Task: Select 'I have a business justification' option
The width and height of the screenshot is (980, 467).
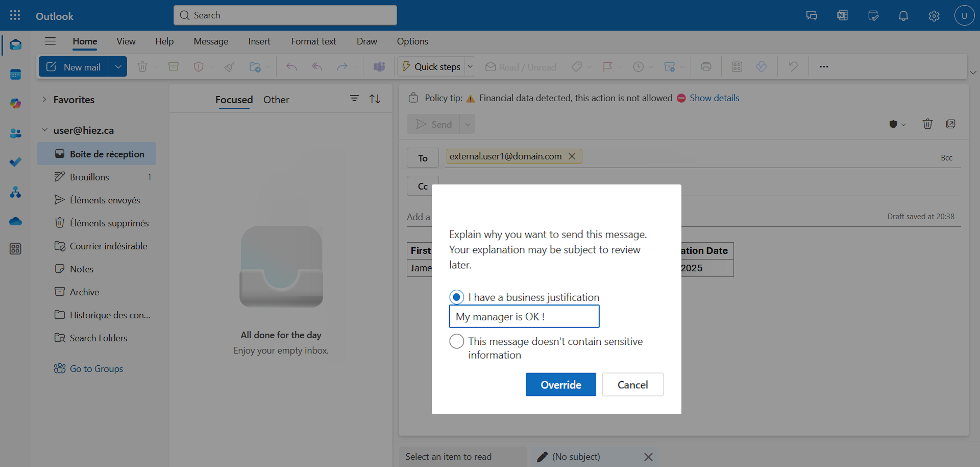Action: pos(456,297)
